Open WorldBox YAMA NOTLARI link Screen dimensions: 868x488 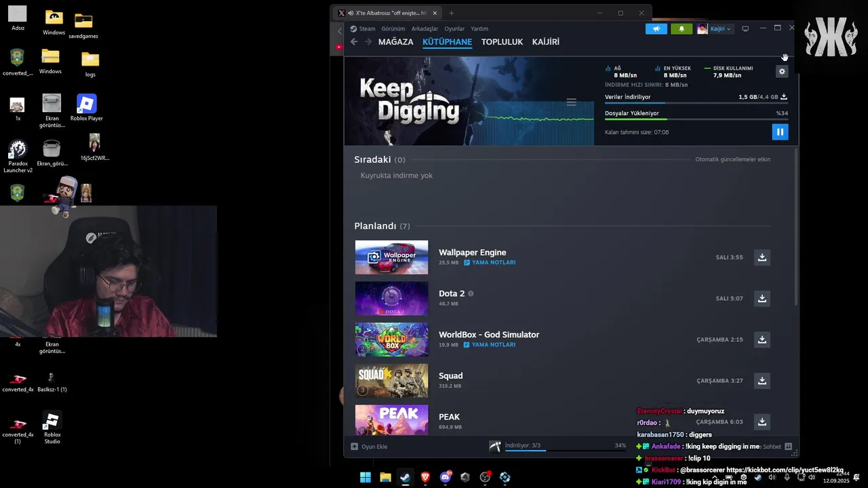(x=490, y=344)
